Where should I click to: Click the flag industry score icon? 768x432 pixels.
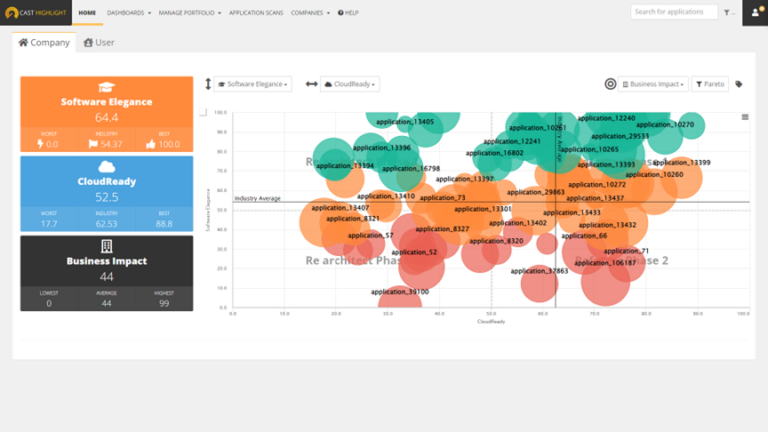[x=93, y=144]
